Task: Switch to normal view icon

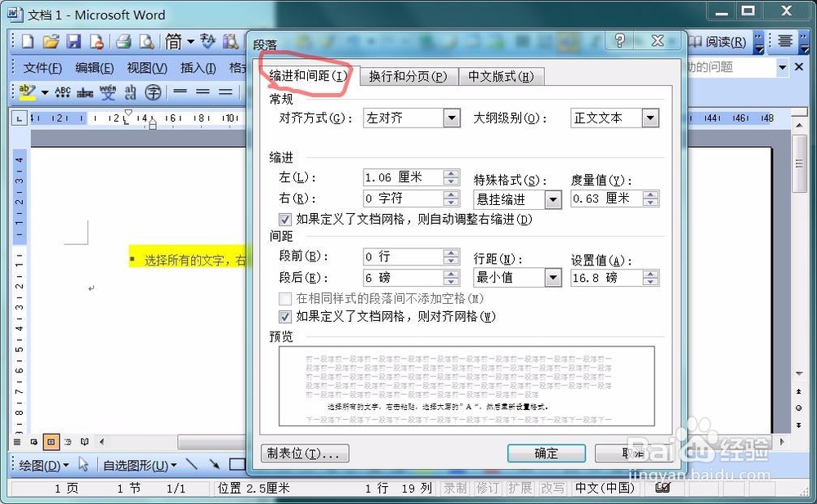Action: (17, 442)
